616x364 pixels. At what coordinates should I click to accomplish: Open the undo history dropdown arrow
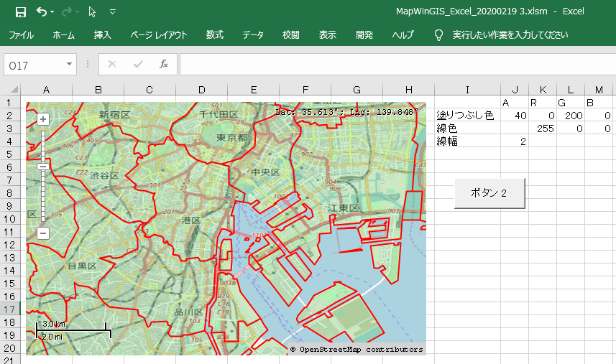click(52, 12)
